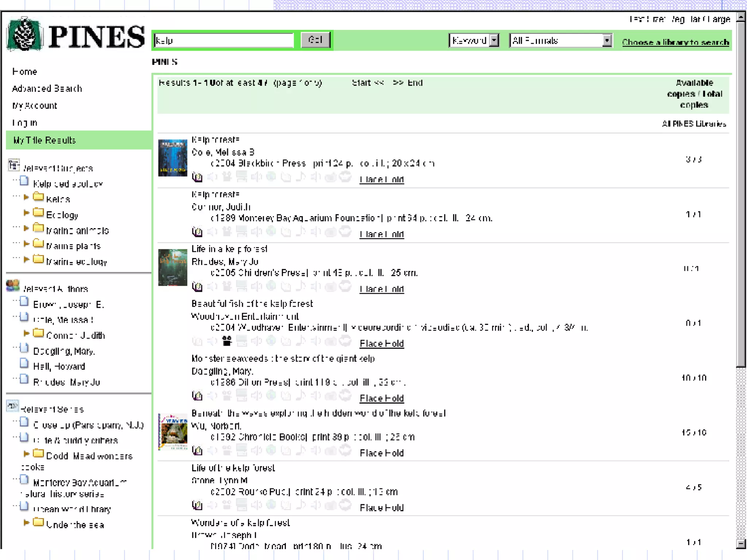Click the Relevant Series panel icon

[13, 406]
